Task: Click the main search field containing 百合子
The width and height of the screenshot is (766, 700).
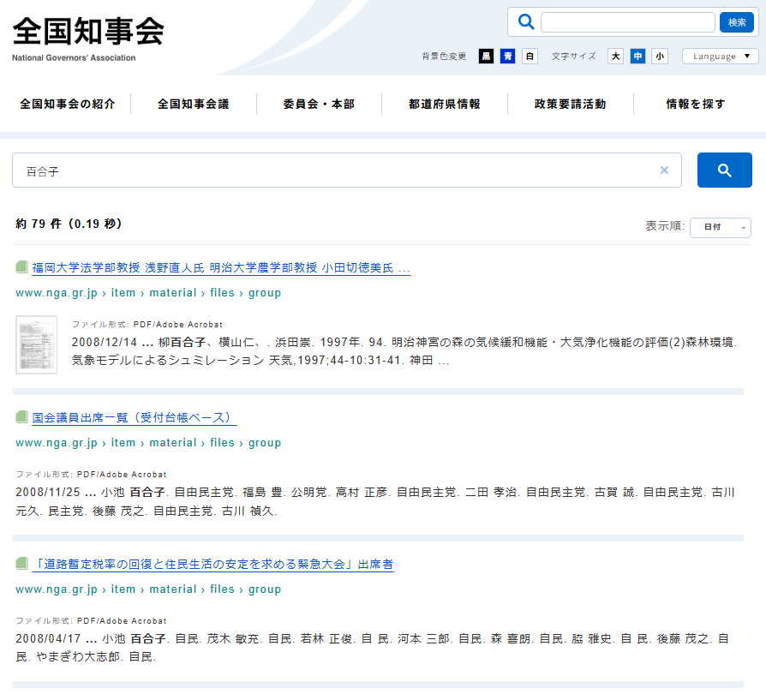Action: point(334,171)
